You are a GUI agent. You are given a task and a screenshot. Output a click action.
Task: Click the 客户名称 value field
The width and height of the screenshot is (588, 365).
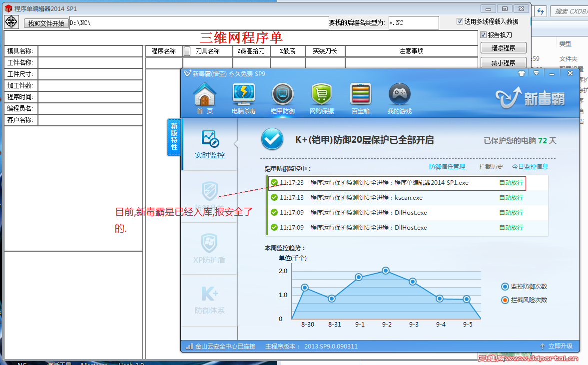pyautogui.click(x=90, y=120)
